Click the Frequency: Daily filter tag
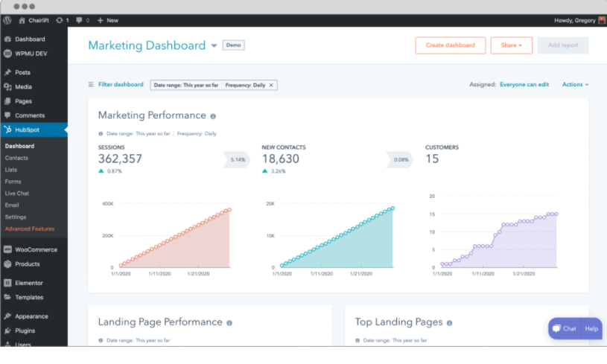The height and width of the screenshot is (364, 607). (x=245, y=85)
